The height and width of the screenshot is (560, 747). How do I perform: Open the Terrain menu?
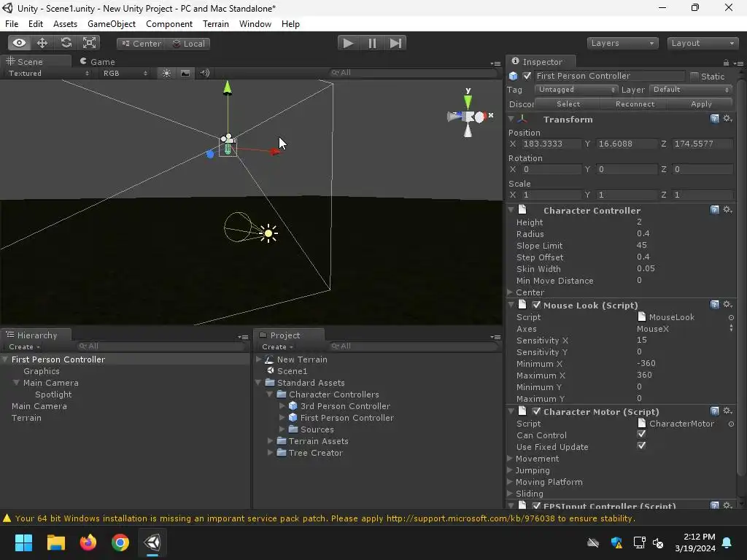[x=216, y=24]
